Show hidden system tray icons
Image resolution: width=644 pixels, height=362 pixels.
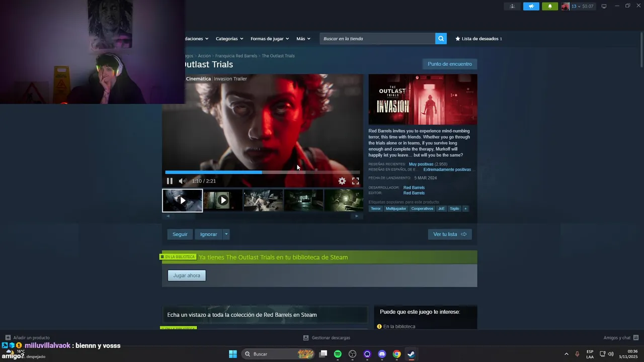tap(566, 354)
